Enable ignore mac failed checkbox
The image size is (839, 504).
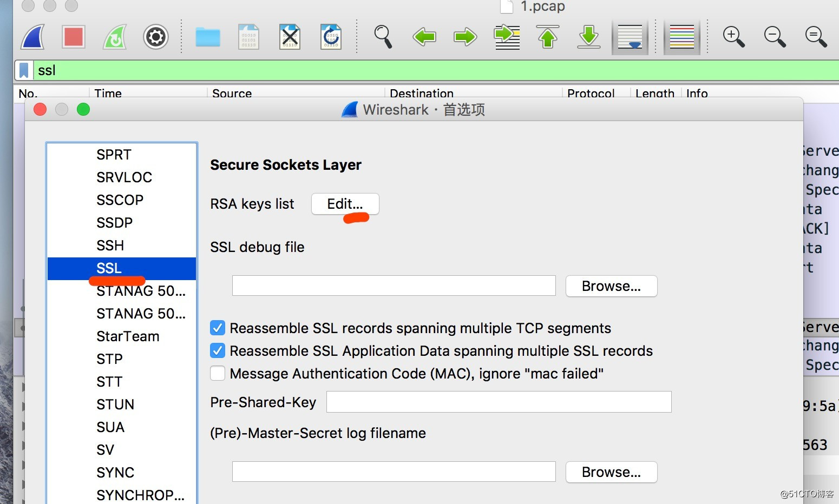(218, 373)
